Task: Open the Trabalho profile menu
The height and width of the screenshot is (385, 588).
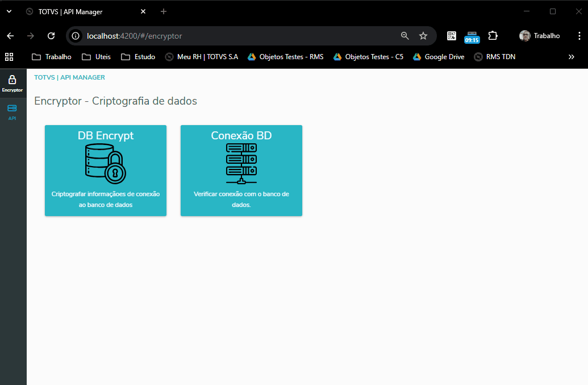Action: pyautogui.click(x=539, y=36)
